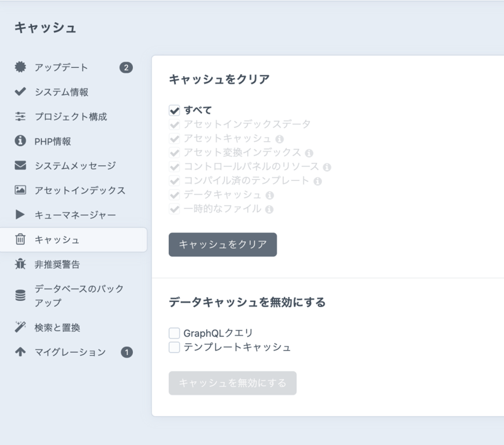This screenshot has width=504, height=445.
Task: Click the sliders icon for プロジェクト構成
Action: click(x=20, y=116)
